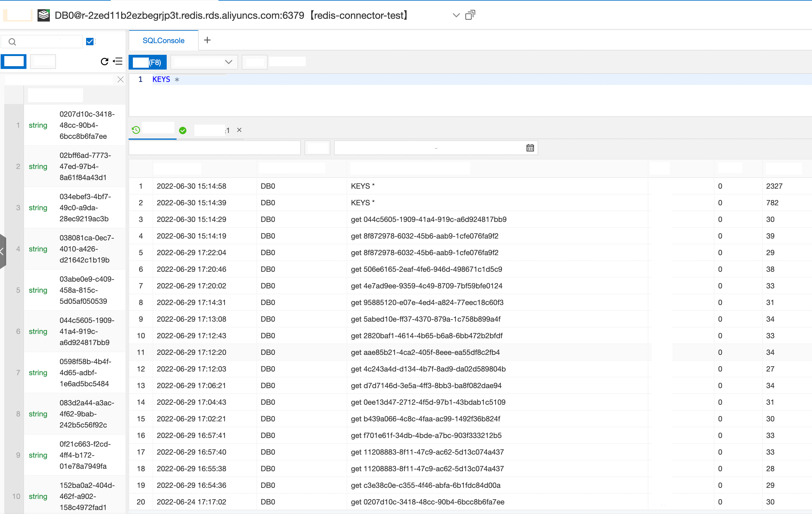The image size is (812, 514).
Task: Click the Execute (F8) button
Action: (x=148, y=62)
